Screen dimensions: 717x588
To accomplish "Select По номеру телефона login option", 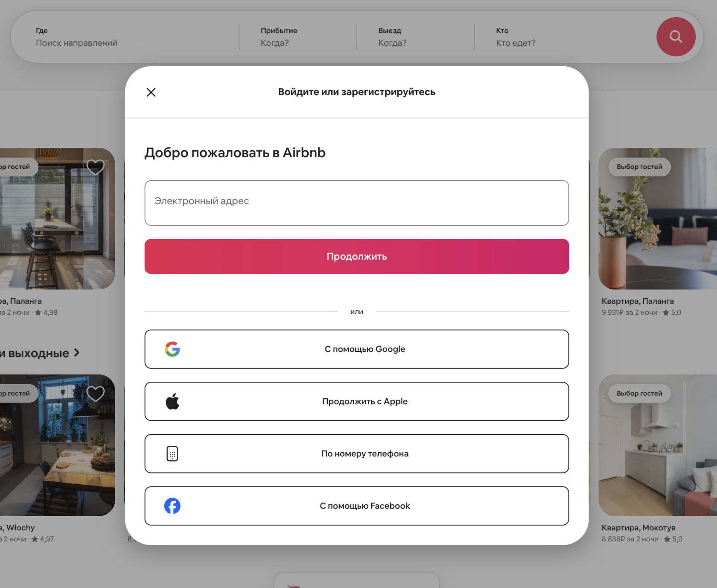I will coord(357,454).
